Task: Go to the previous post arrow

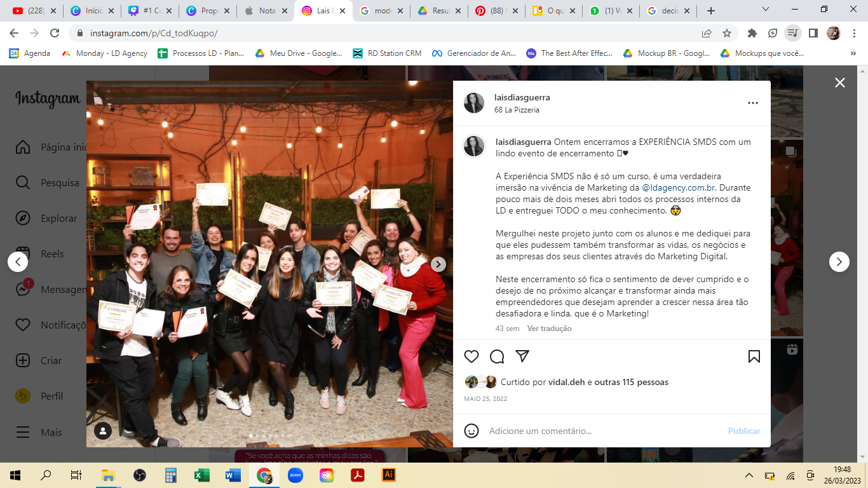Action: click(x=18, y=262)
